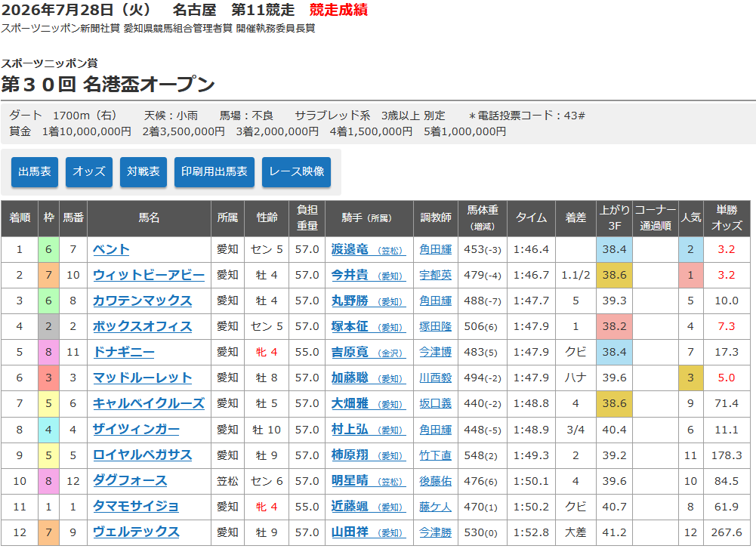
Task: Select weight cell 548(2)
Action: 482,455
